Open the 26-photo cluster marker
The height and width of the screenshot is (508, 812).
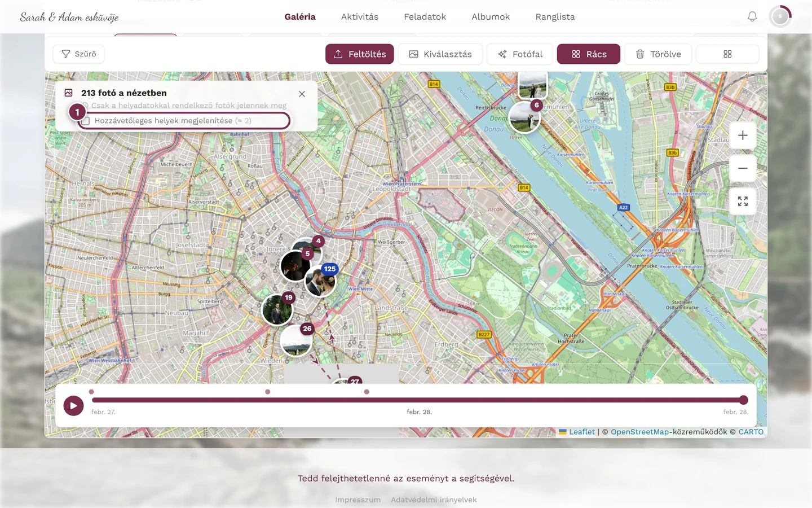click(296, 340)
